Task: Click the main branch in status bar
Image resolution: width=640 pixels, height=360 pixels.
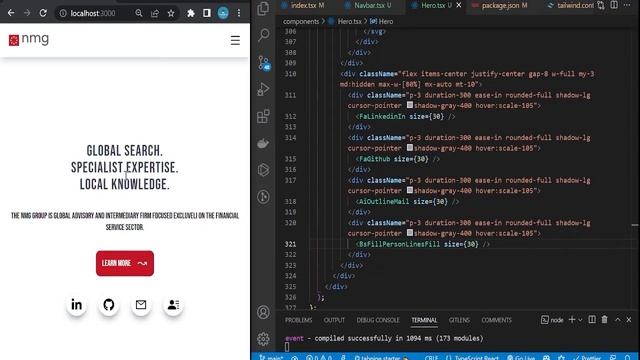Action: (x=271, y=357)
